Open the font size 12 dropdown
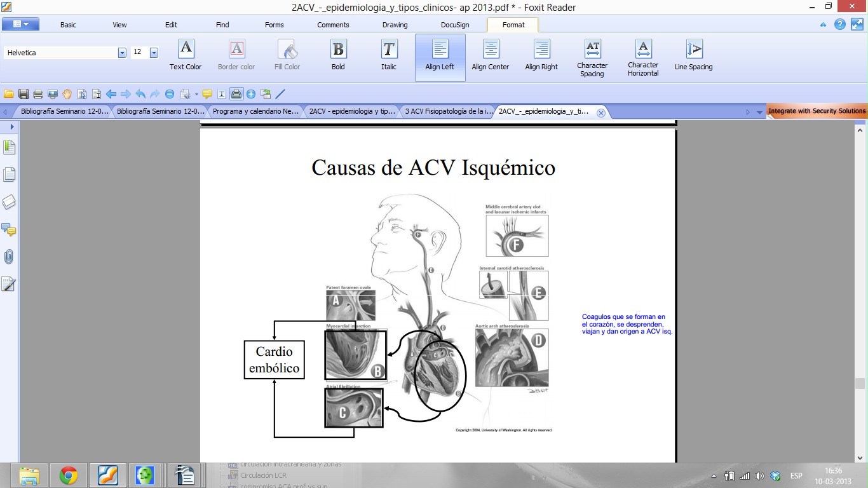 [154, 53]
